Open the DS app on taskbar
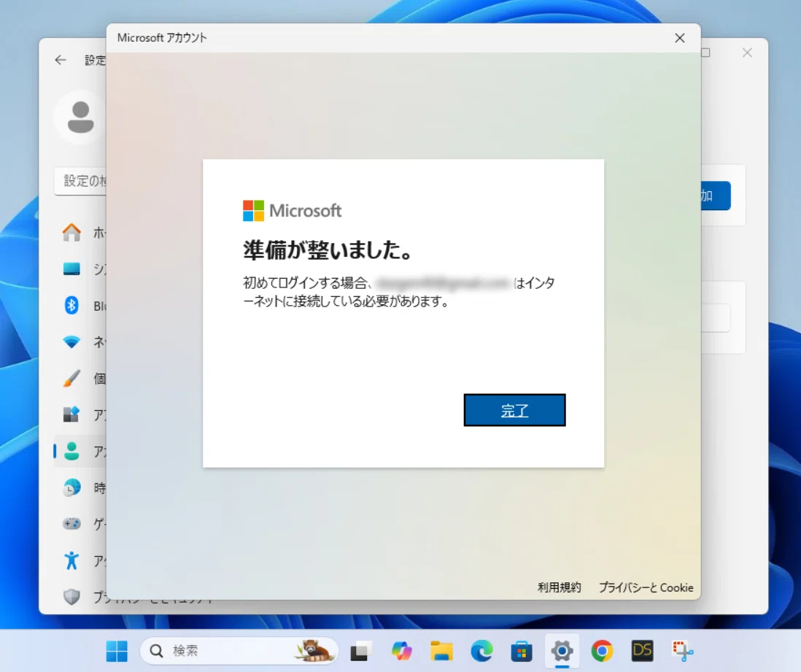 point(642,651)
